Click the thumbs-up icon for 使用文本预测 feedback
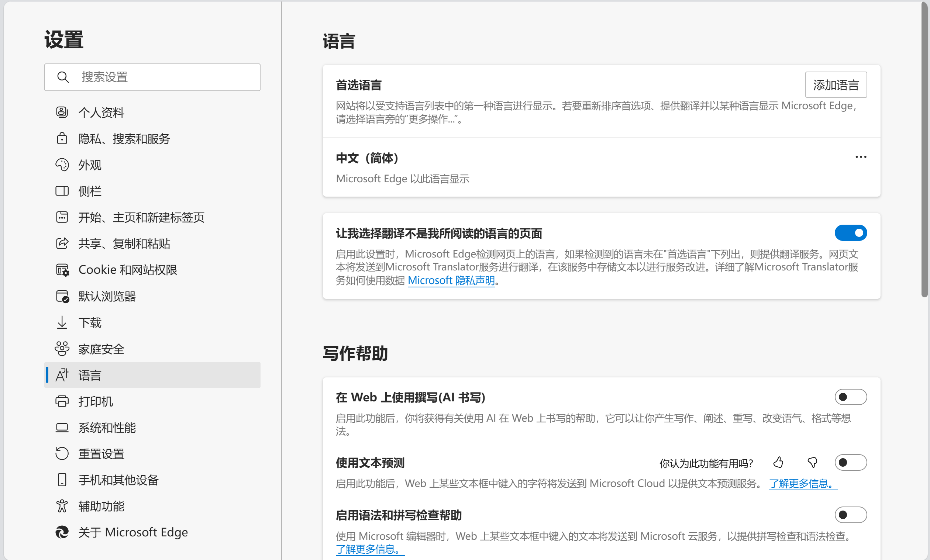Screen dimensions: 930x560 [x=778, y=463]
